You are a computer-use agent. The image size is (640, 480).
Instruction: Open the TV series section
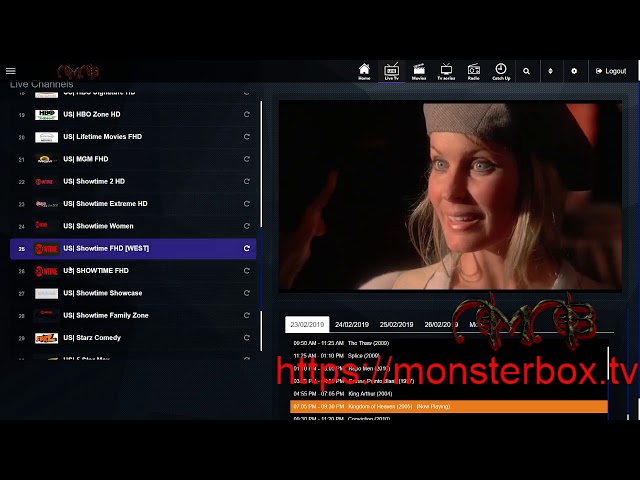[446, 71]
